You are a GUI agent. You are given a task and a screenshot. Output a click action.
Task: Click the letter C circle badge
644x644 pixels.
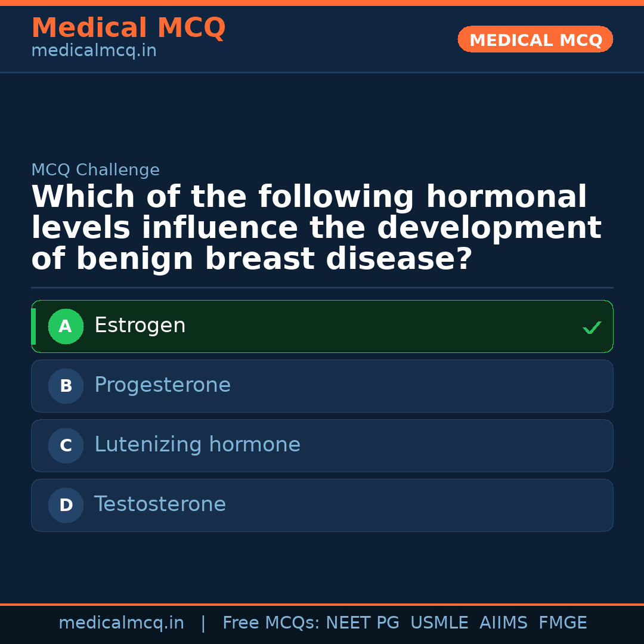(x=66, y=446)
